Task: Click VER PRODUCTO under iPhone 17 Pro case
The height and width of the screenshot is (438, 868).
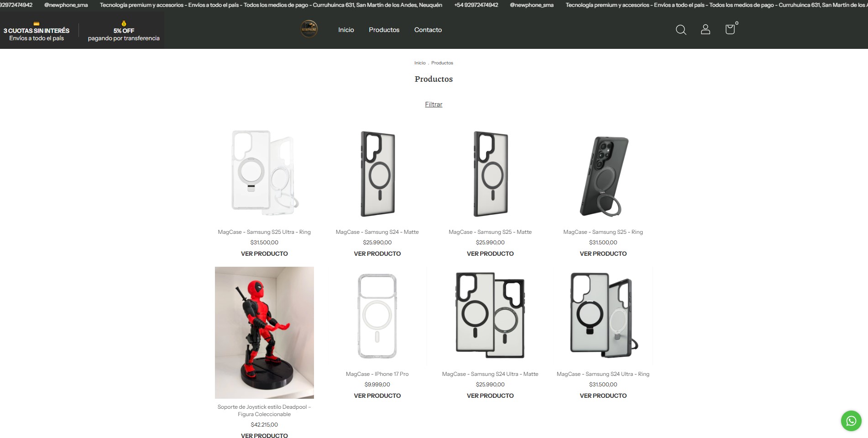Action: point(377,396)
